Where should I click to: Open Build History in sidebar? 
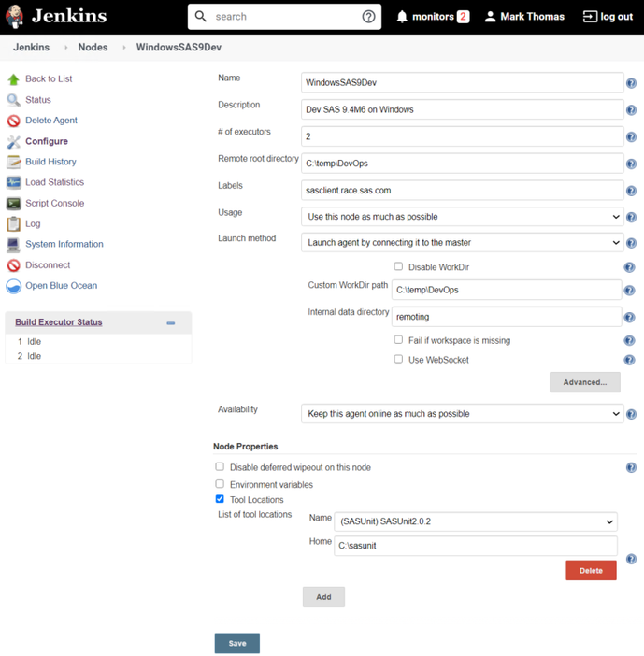[50, 162]
